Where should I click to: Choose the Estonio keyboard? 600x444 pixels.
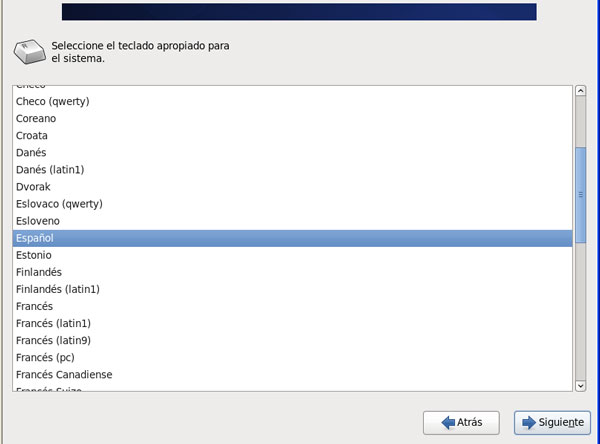click(x=35, y=255)
